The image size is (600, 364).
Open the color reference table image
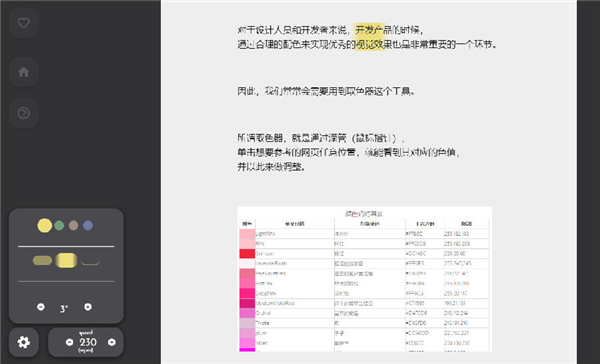tap(365, 279)
